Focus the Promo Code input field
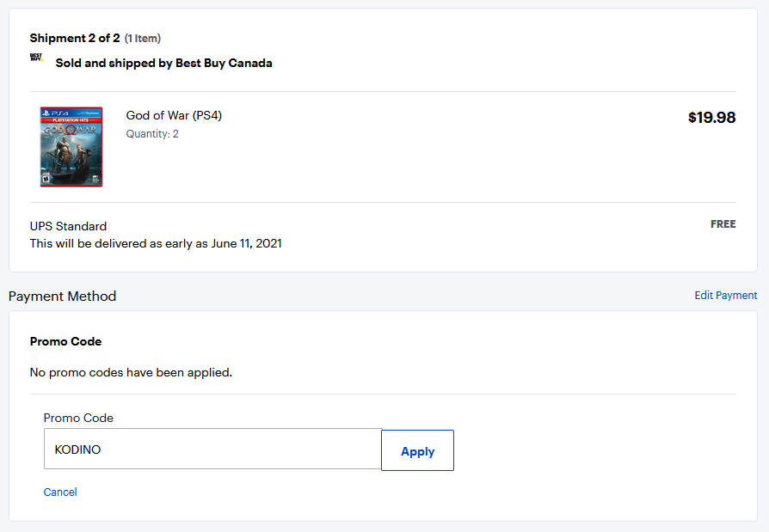Image resolution: width=769 pixels, height=532 pixels. 212,449
